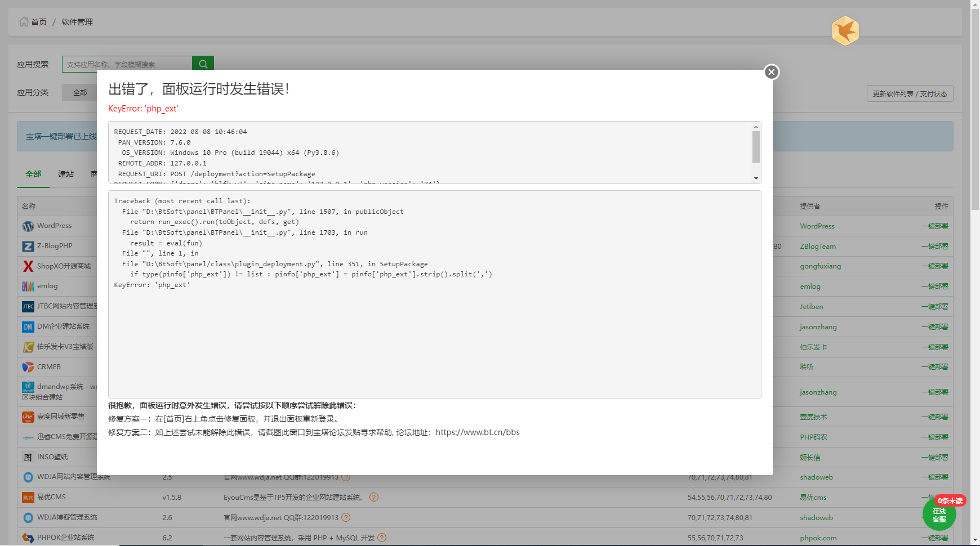980x546 pixels.
Task: Click request info box scrollbar thumb
Action: (x=756, y=147)
